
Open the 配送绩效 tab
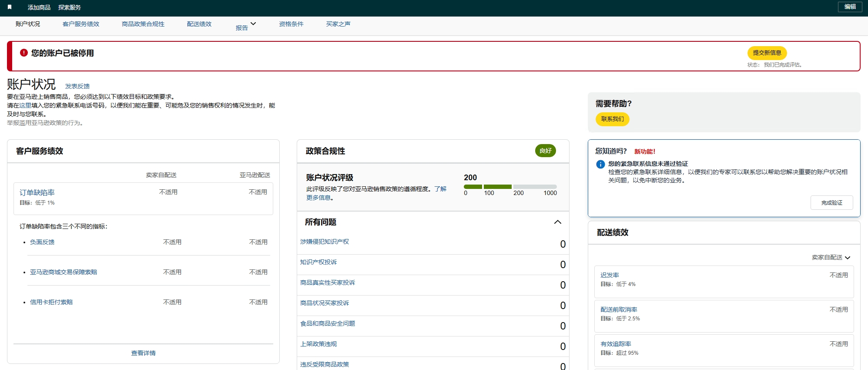199,24
